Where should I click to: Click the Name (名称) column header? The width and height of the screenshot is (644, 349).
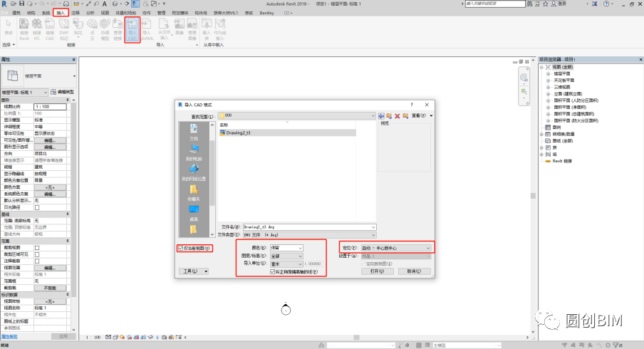click(x=224, y=125)
